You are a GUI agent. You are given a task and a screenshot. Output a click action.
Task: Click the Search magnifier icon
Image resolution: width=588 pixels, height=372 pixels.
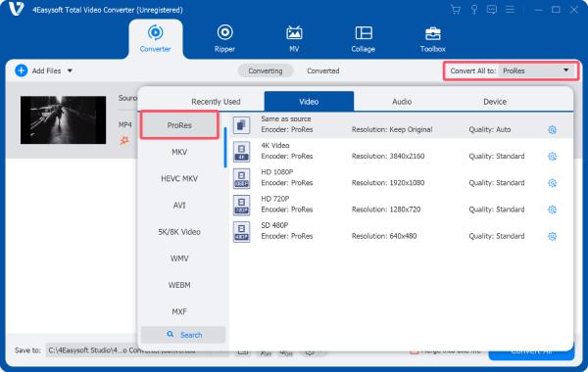click(171, 334)
